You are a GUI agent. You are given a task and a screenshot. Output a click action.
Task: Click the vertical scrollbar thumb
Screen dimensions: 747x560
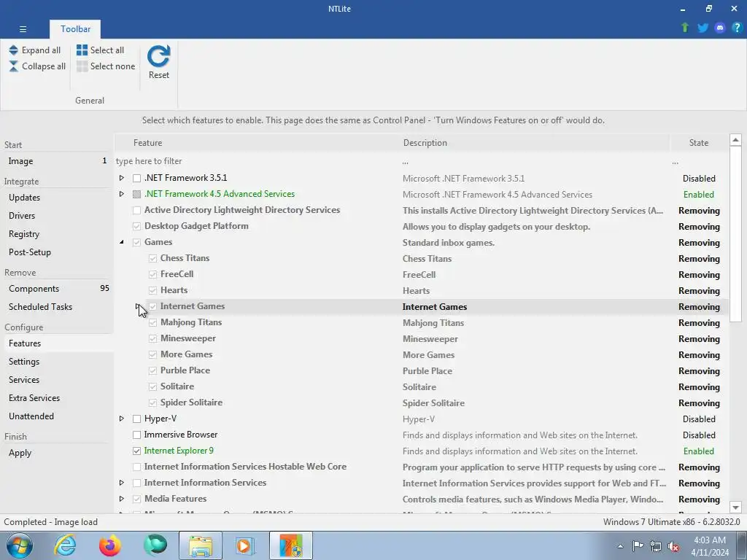(x=735, y=234)
